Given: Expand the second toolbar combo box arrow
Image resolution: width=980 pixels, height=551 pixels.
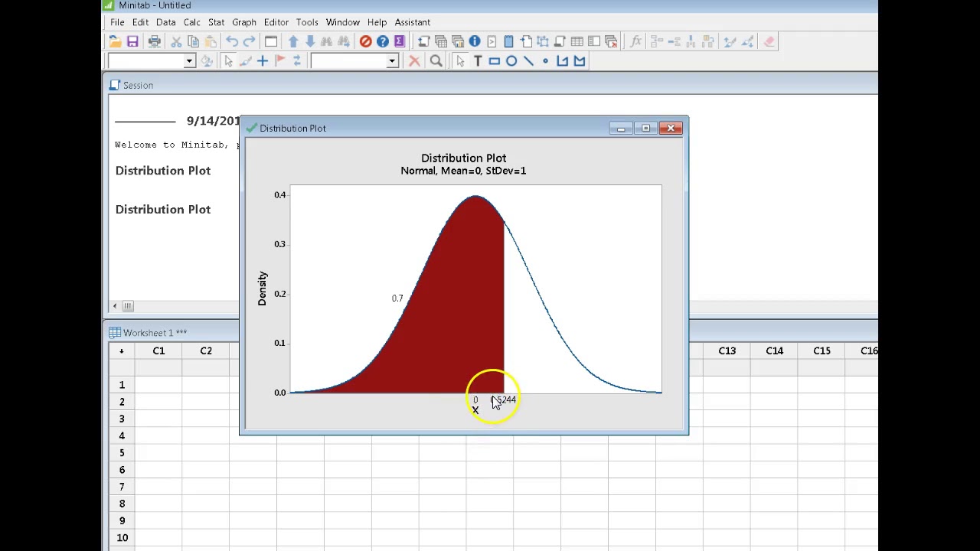Looking at the screenshot, I should (392, 61).
